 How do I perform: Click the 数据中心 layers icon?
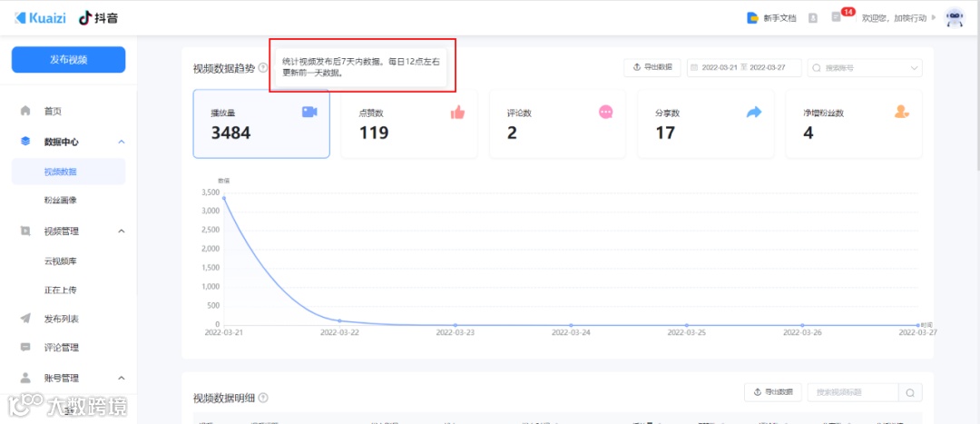coord(25,142)
